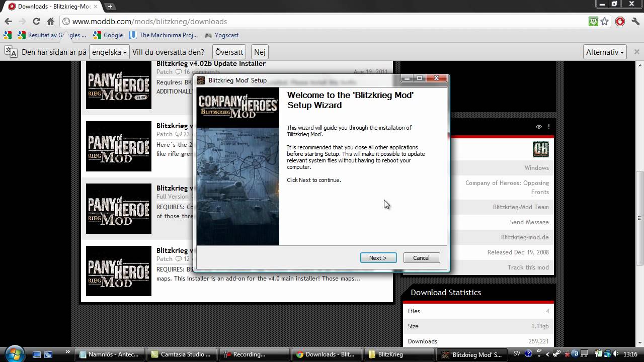Switch to Downloads - Blitz... Chrome taskbar item
This screenshot has width=644, height=362.
pyautogui.click(x=328, y=354)
